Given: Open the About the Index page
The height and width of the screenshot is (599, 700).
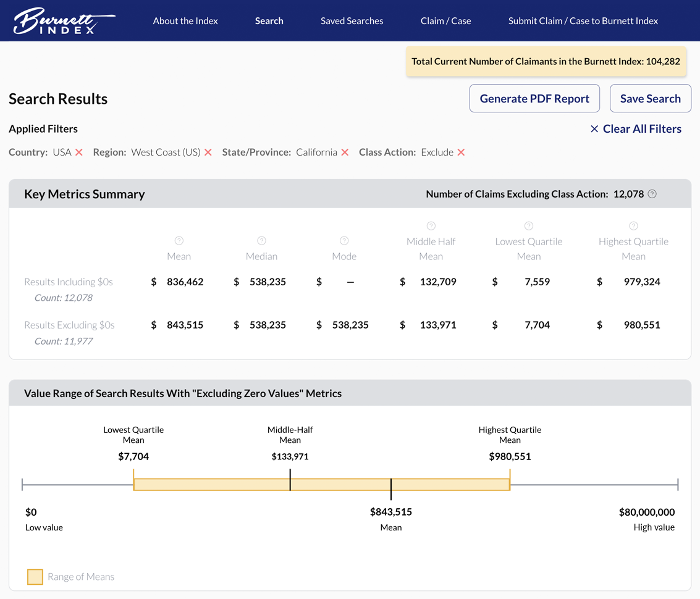Looking at the screenshot, I should point(185,20).
